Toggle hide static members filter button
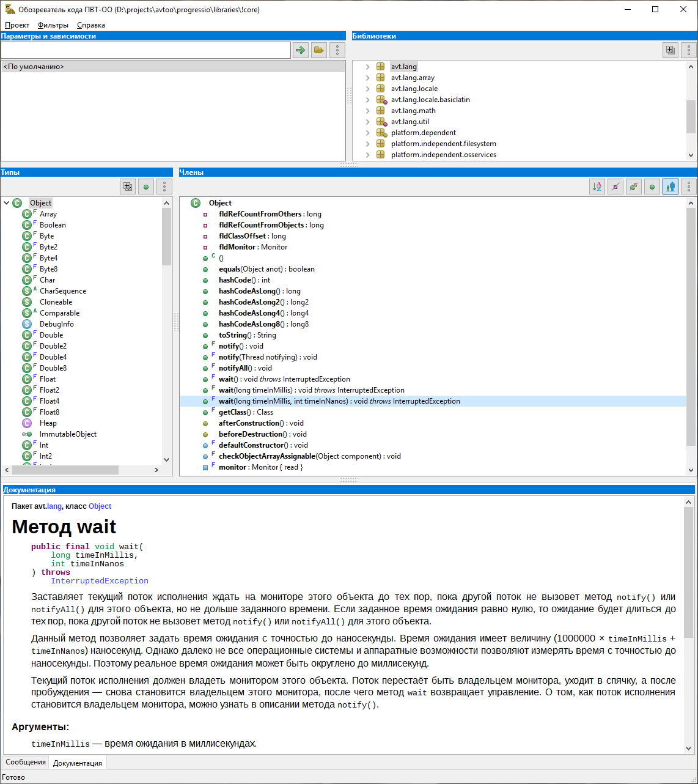 (x=634, y=187)
